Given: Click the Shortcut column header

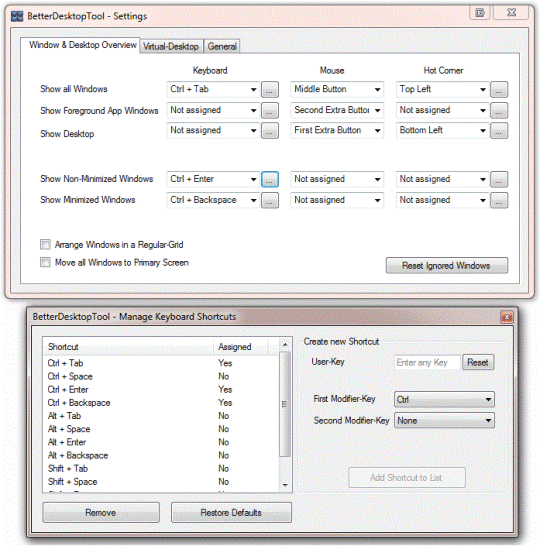Looking at the screenshot, I should 128,347.
